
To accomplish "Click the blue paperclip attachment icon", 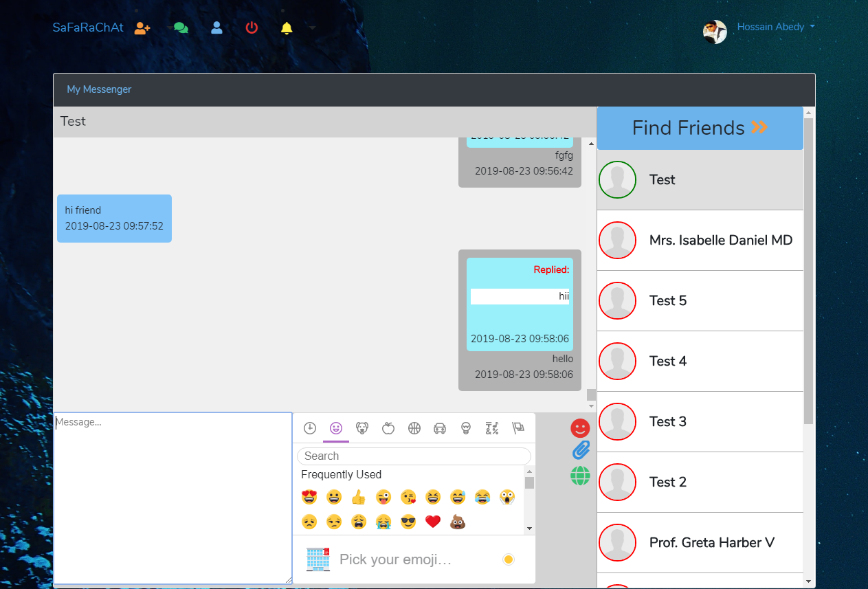I will (x=581, y=451).
